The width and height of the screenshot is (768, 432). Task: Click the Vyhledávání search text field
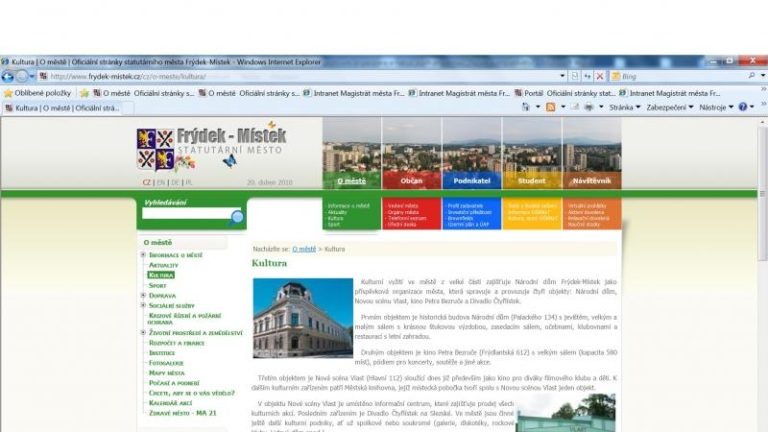[186, 214]
